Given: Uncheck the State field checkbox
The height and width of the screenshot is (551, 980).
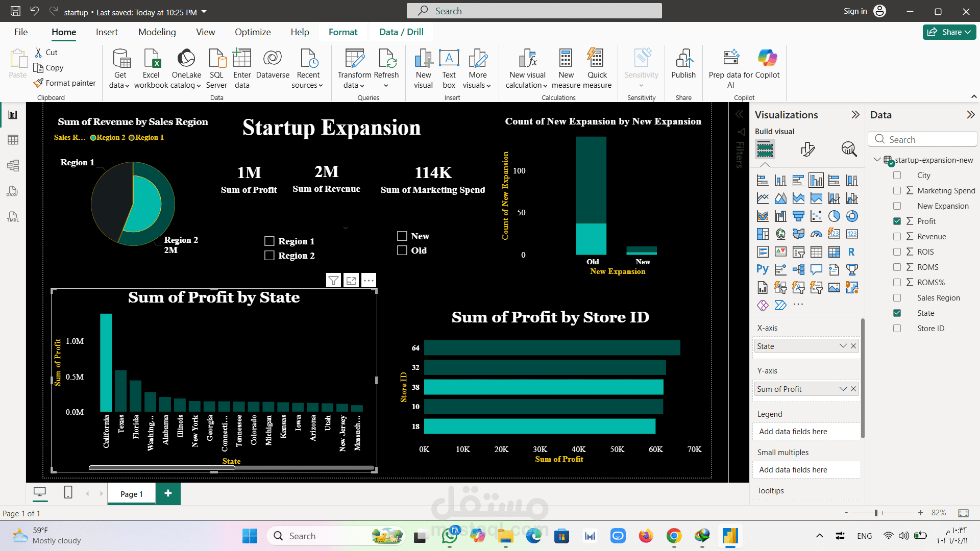Looking at the screenshot, I should (x=897, y=313).
